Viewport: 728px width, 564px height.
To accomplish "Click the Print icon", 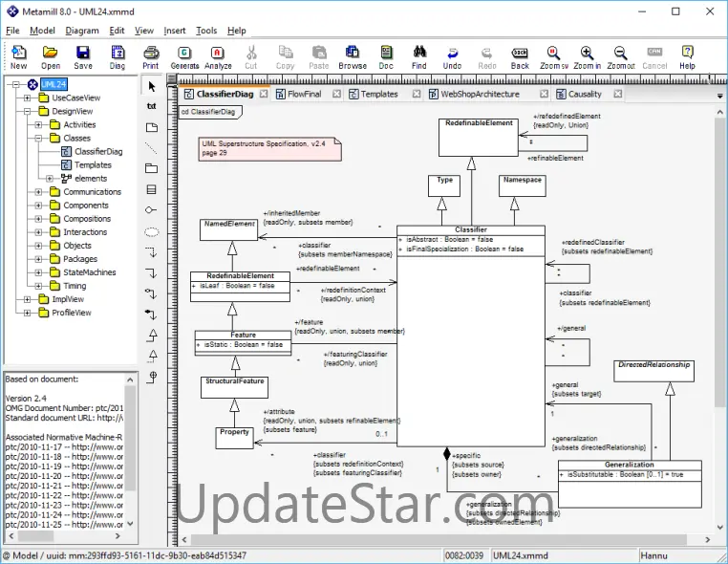I will 150,57.
